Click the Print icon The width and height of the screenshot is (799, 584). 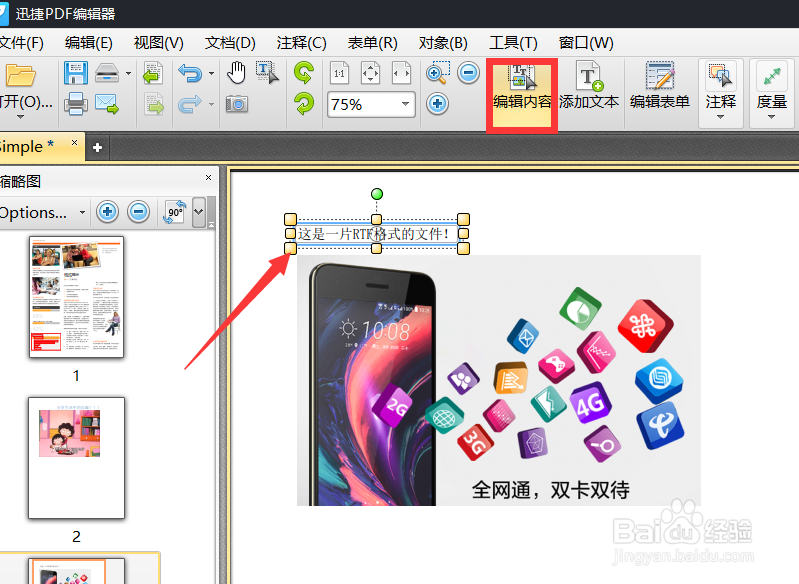click(76, 104)
